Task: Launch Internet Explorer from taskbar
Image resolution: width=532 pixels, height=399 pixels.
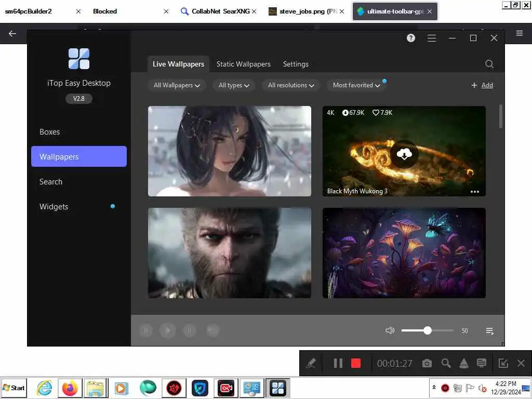Action: tap(45, 388)
